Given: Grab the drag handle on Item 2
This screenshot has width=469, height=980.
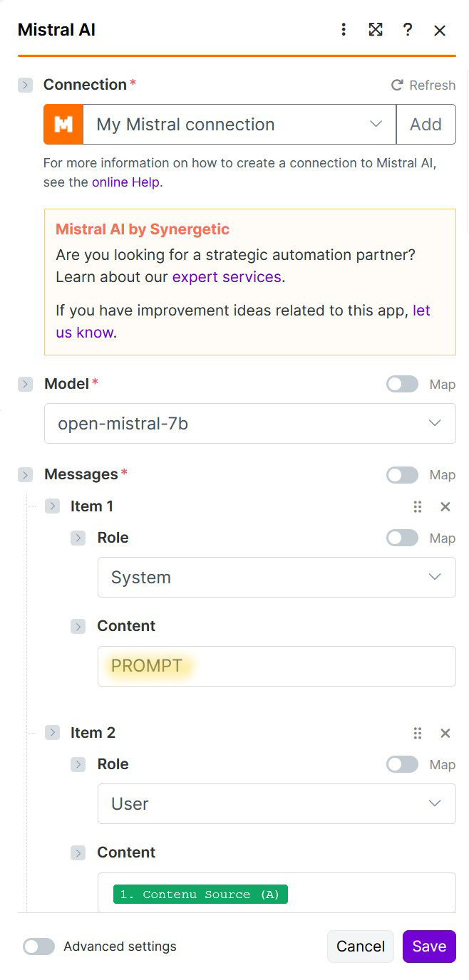Looking at the screenshot, I should (418, 733).
